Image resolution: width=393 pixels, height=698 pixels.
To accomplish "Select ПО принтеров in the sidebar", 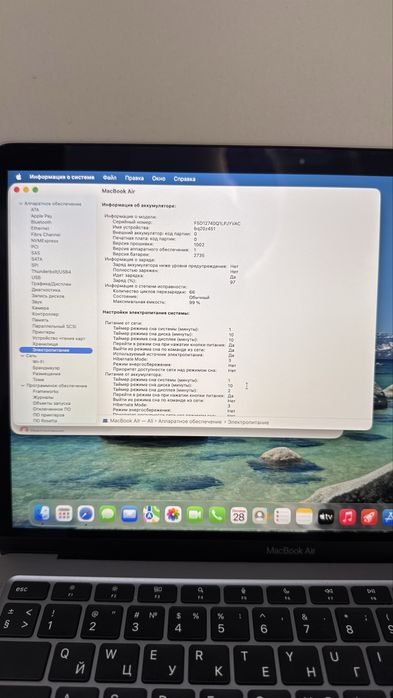I will [x=49, y=415].
